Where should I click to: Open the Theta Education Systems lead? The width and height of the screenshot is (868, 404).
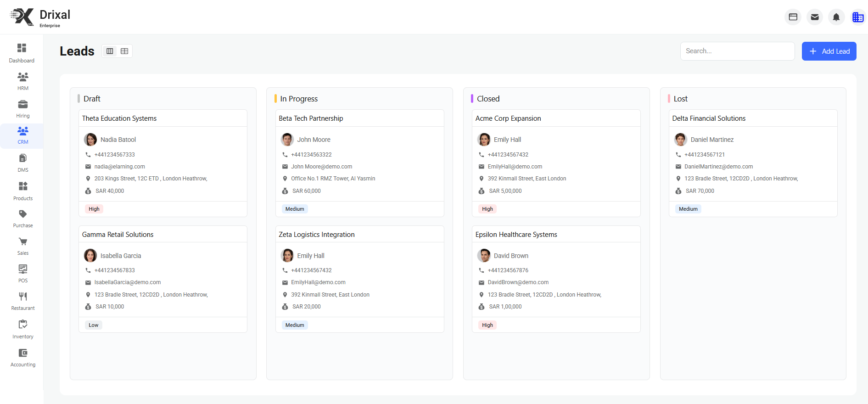pos(119,118)
